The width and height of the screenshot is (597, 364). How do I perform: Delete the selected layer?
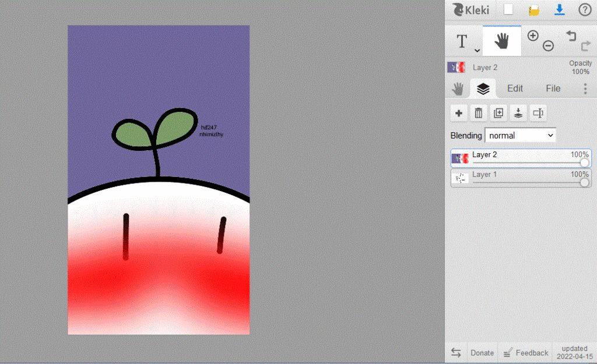coord(479,113)
